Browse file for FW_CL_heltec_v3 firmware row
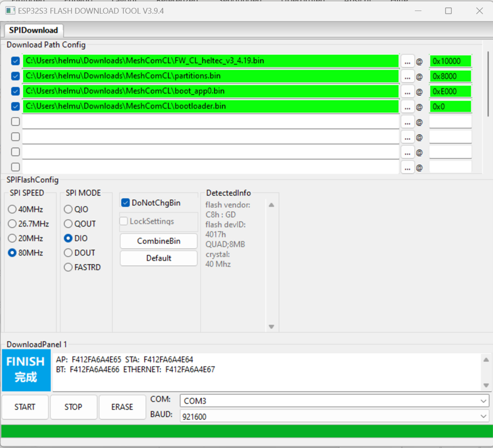 pyautogui.click(x=407, y=61)
